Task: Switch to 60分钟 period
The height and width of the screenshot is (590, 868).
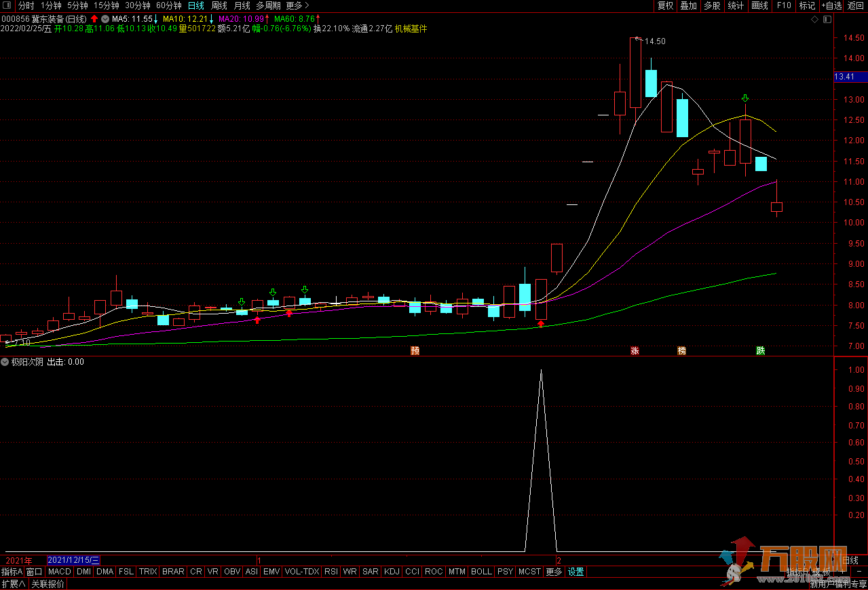Action: (169, 5)
